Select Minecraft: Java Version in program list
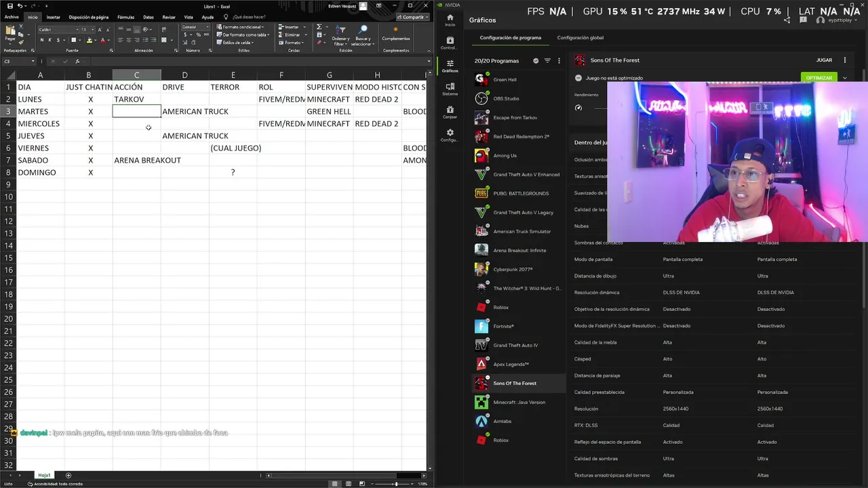 coord(519,403)
